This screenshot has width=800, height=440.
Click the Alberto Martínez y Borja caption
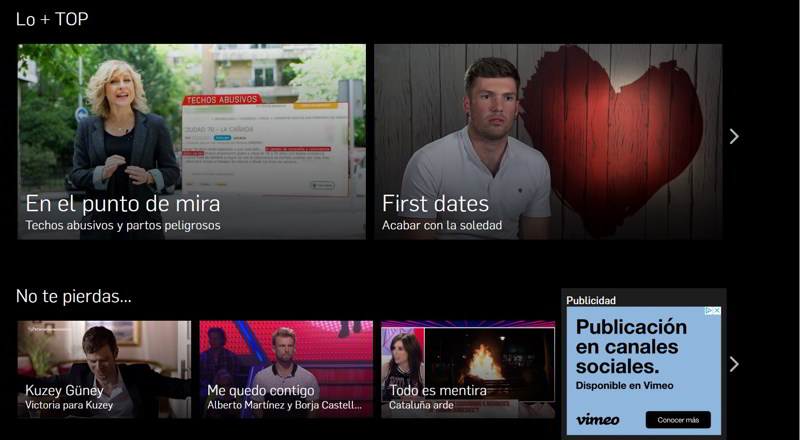(x=286, y=406)
